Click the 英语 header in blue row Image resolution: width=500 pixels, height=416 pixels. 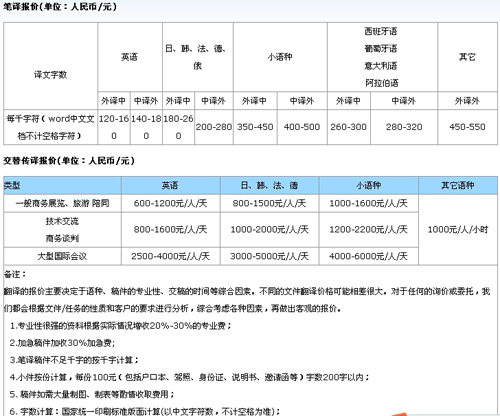point(170,186)
